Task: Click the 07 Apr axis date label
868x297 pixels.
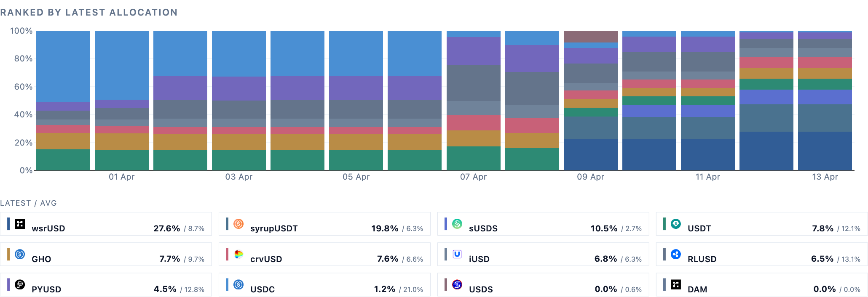Action: (473, 177)
